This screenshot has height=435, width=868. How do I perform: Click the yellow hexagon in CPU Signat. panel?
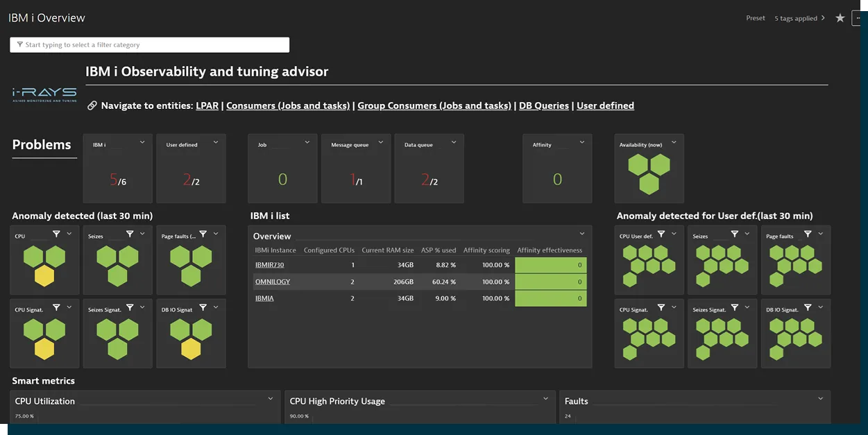[44, 349]
